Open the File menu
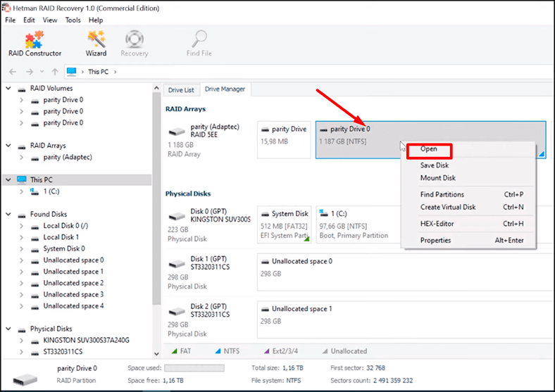 pyautogui.click(x=11, y=20)
